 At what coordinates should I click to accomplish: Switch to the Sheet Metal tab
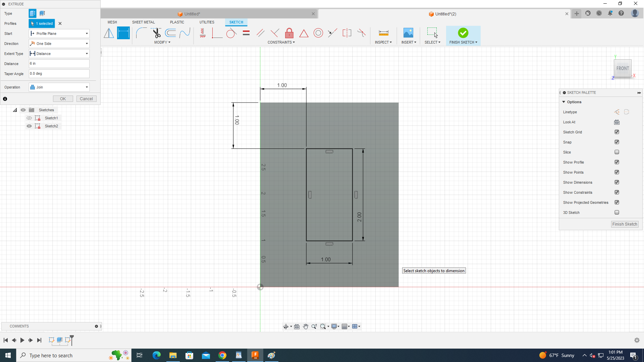click(x=143, y=22)
